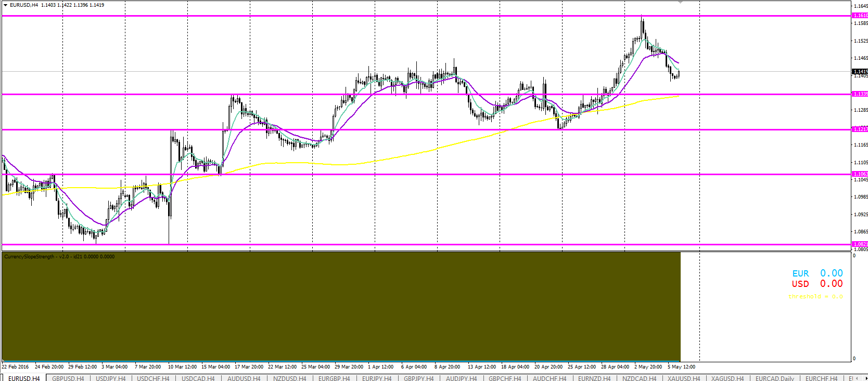Switch to the AUDCHF.H4 tab
868x381 pixels.
pyautogui.click(x=550, y=378)
